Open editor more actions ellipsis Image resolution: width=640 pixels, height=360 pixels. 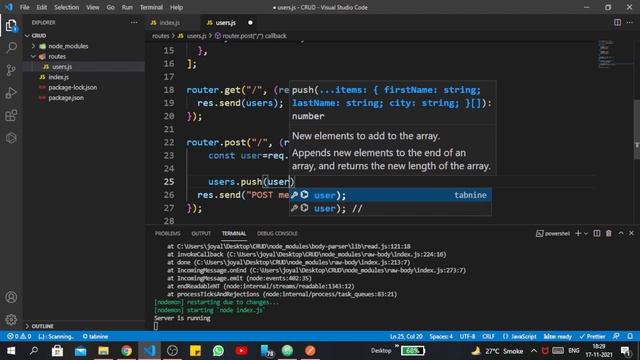[x=630, y=22]
